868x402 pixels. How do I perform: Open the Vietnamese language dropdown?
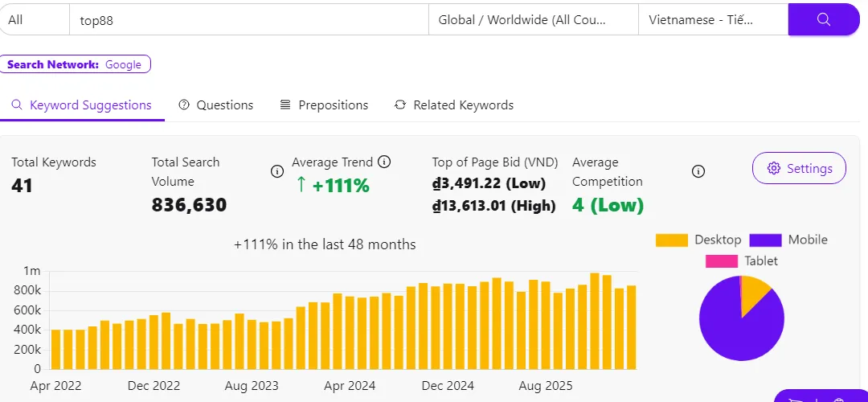click(x=713, y=20)
